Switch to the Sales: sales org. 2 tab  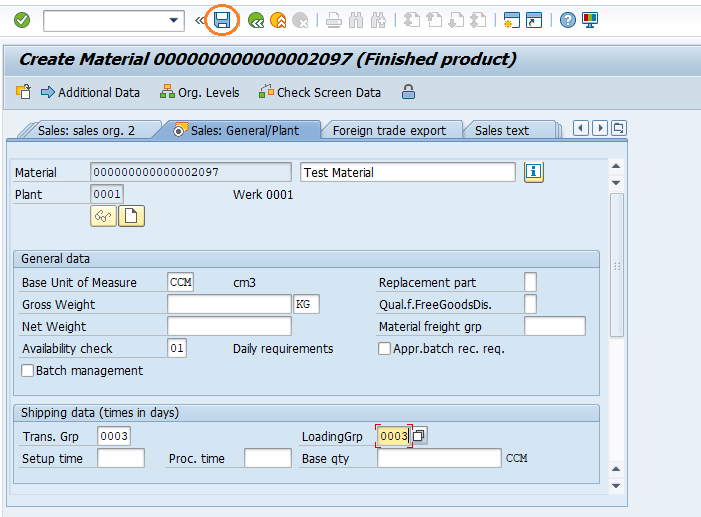[x=86, y=131]
